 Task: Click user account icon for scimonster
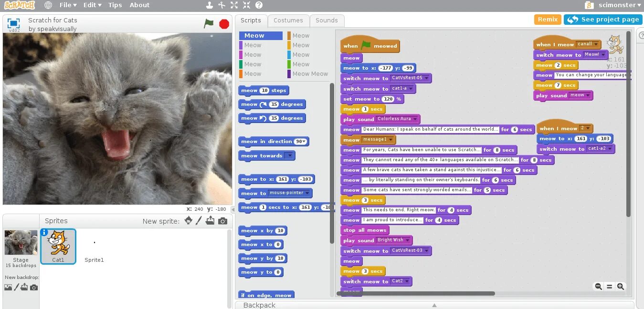pos(590,5)
